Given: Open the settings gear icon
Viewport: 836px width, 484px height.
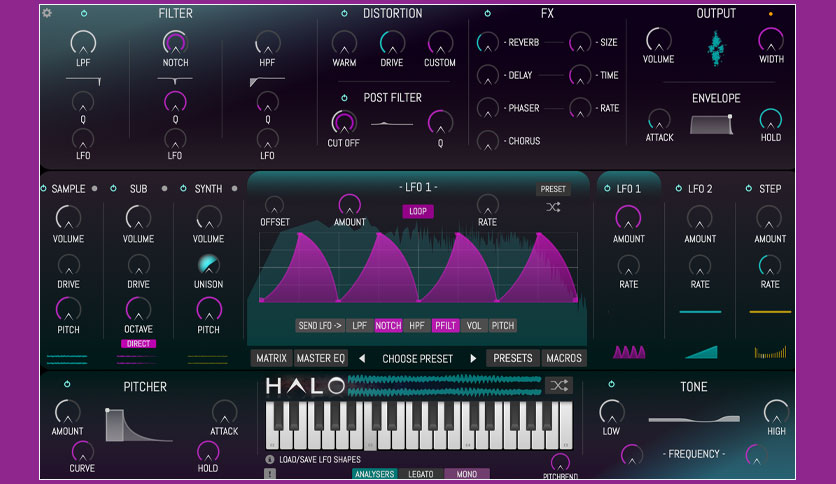Looking at the screenshot, I should click(x=47, y=13).
